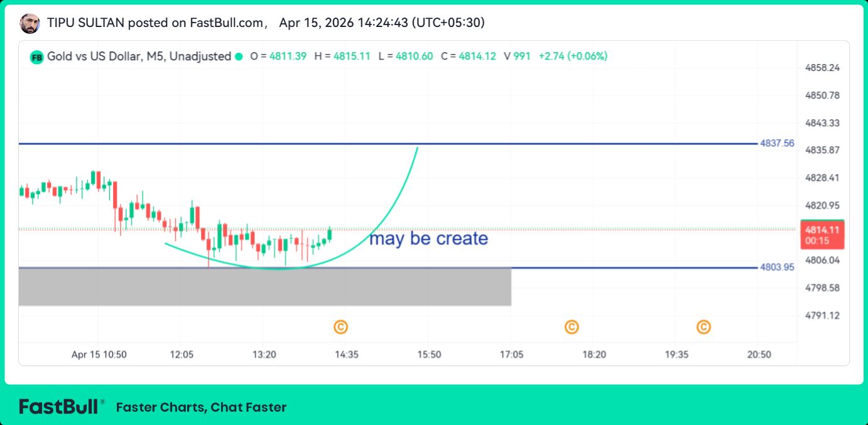Screen dimensions: 868x425
Task: Open the middle orange event marker
Action: [x=571, y=326]
